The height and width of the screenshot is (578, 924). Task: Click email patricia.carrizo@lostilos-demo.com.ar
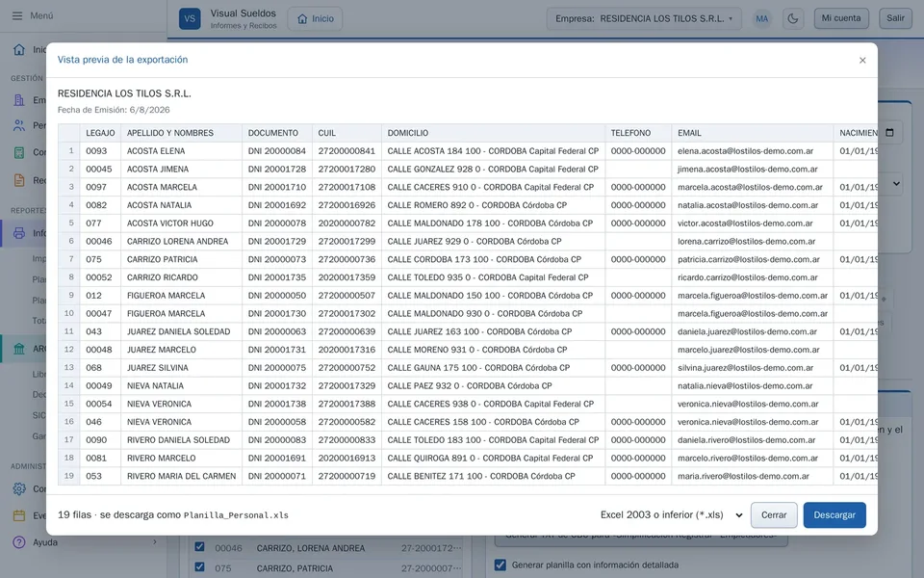tap(753, 259)
